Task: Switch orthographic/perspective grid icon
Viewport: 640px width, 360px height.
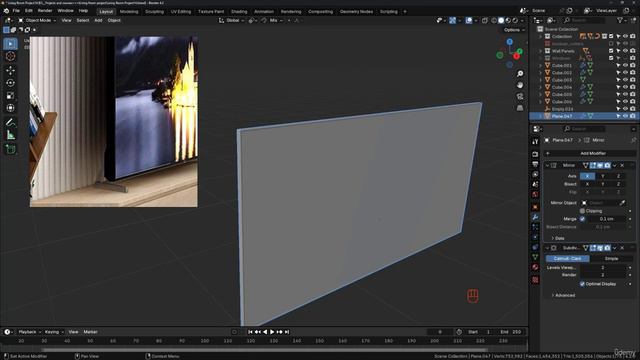Action: 520,108
